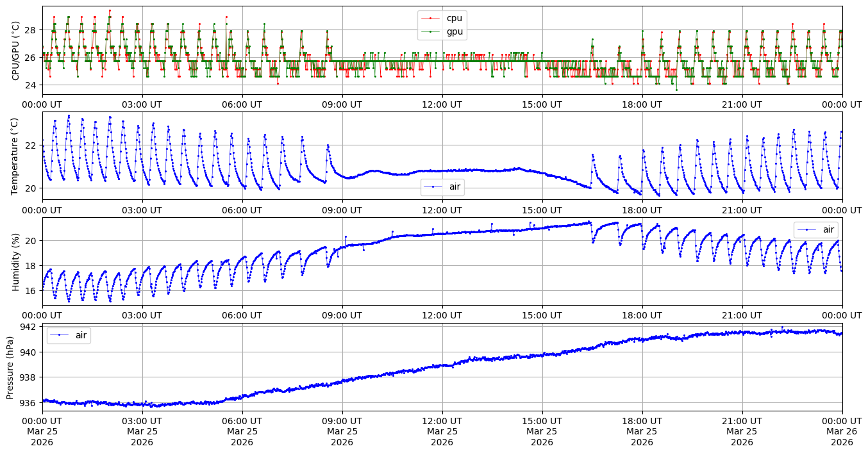Select the gpu legend label text
The image size is (868, 453).
(x=455, y=31)
